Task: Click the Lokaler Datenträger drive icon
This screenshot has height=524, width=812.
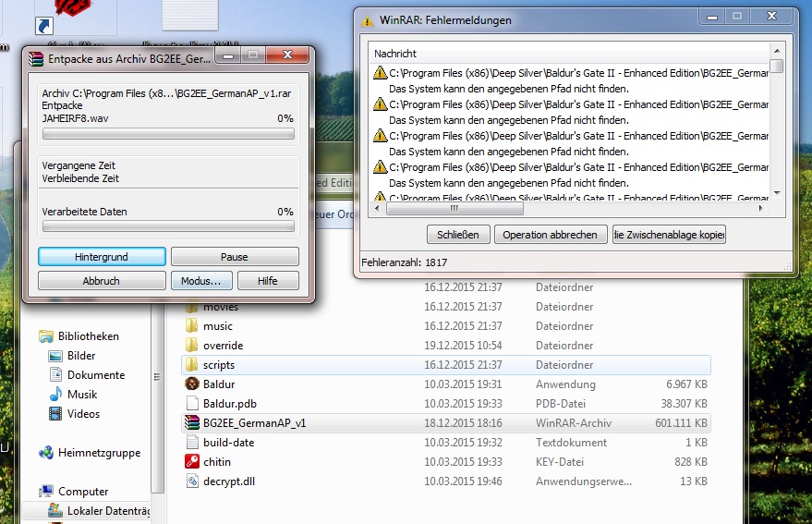Action: [55, 510]
